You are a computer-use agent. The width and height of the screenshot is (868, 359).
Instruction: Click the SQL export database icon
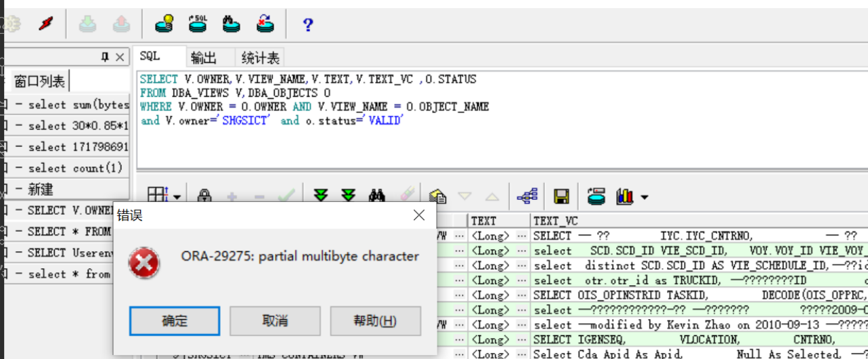(197, 25)
